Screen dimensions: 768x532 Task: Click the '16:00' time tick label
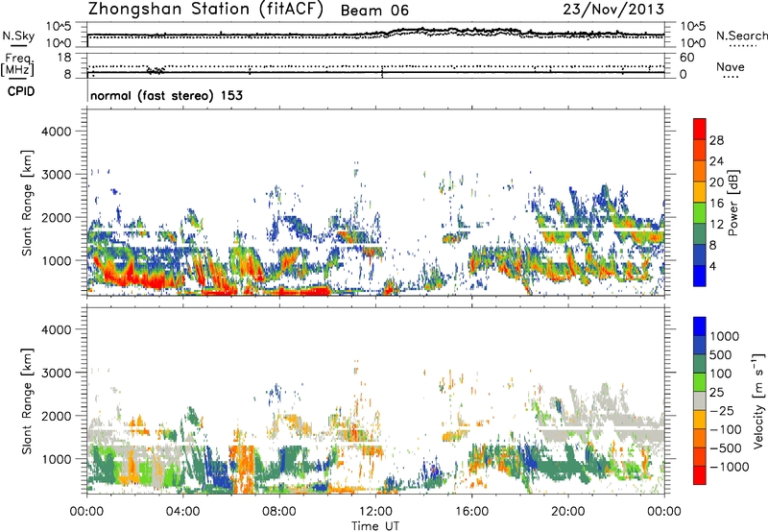pos(471,512)
